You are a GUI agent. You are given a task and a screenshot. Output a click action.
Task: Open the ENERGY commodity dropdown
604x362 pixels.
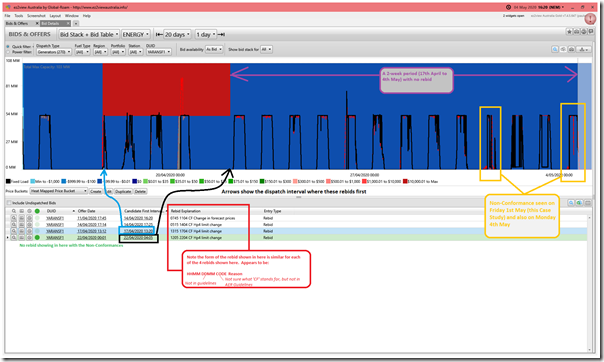(x=136, y=35)
